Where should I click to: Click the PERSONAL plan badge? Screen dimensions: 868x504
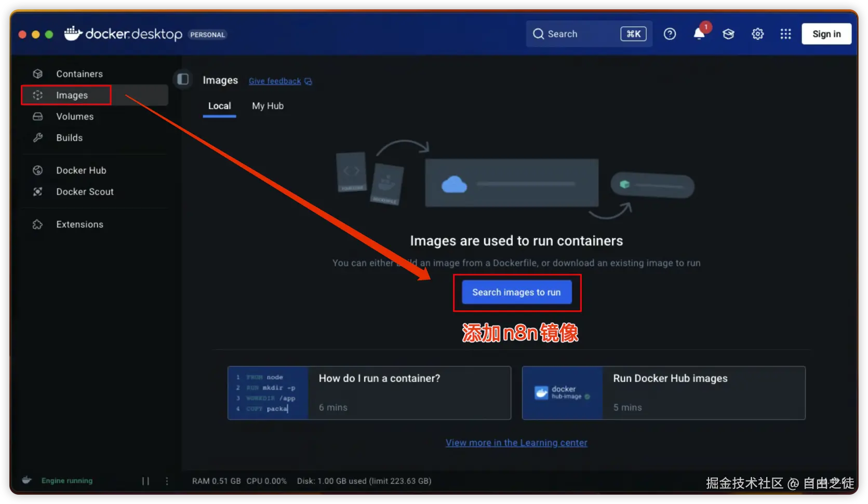[207, 35]
